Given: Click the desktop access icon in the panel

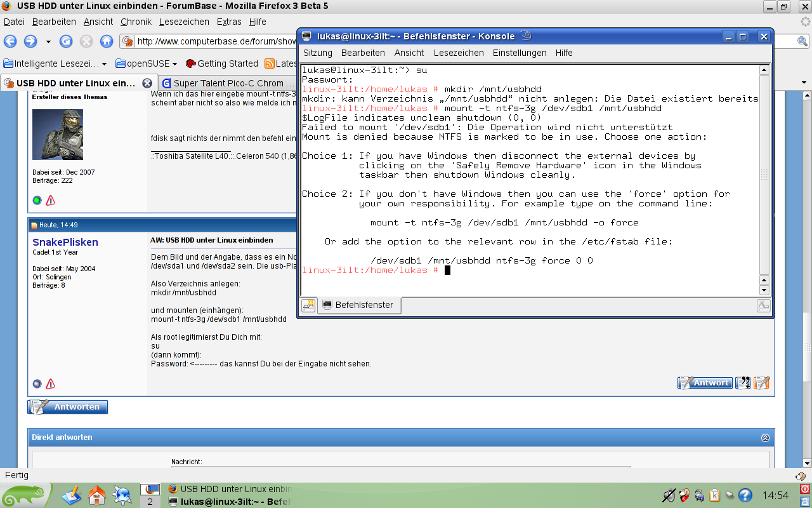Looking at the screenshot, I should 72,495.
